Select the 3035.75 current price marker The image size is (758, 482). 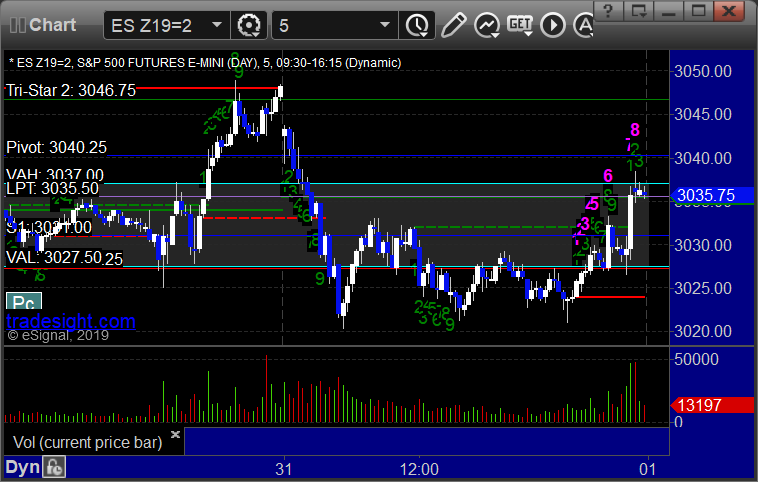(711, 195)
